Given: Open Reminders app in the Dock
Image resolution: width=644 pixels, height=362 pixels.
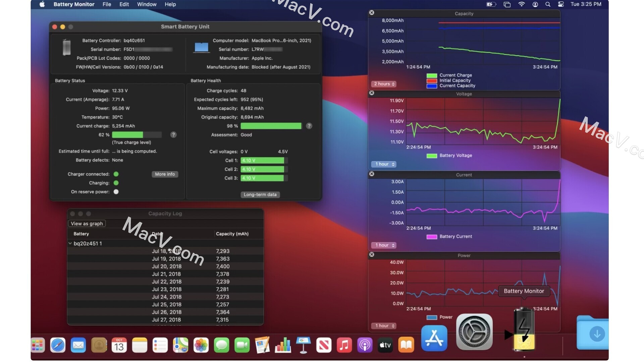Looking at the screenshot, I should tap(160, 345).
